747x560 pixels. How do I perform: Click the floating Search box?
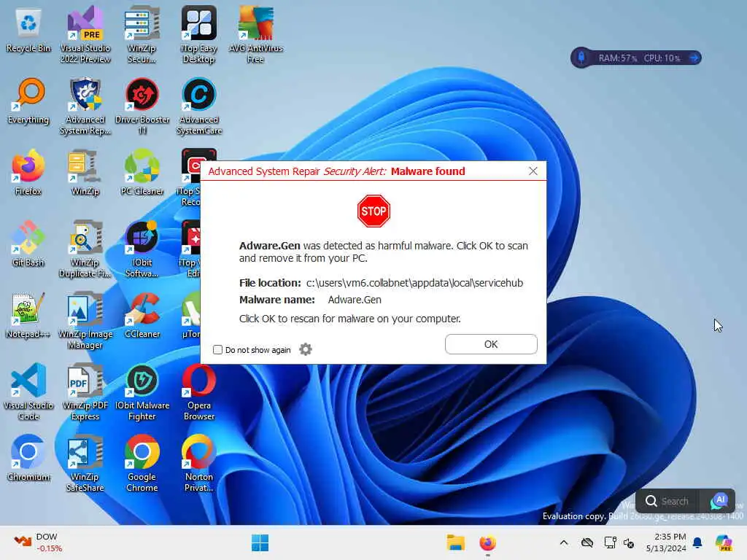pyautogui.click(x=668, y=501)
